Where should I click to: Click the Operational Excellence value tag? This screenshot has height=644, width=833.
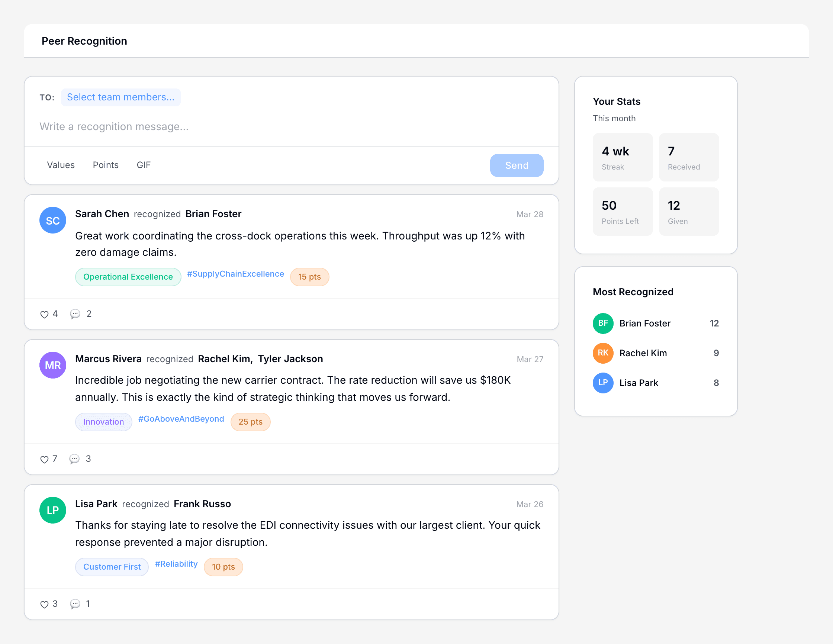pos(128,277)
